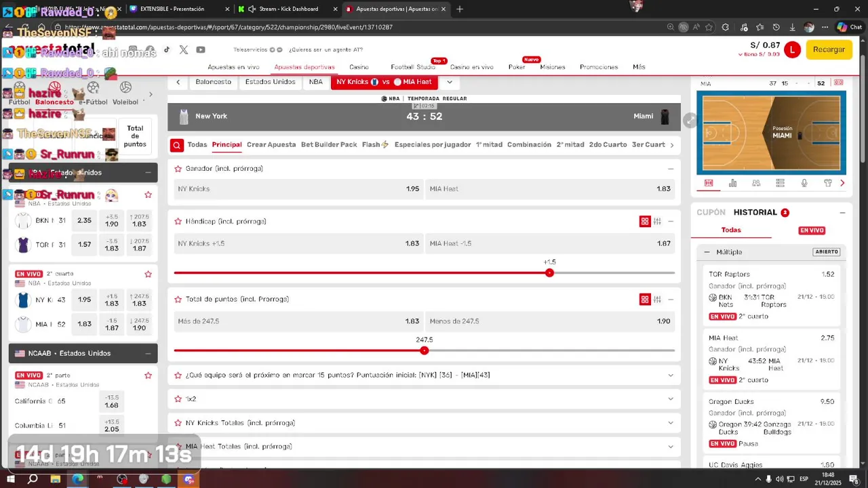Bet on MIA Heat -1.5 at 1.87
The height and width of the screenshot is (488, 868).
click(550, 243)
